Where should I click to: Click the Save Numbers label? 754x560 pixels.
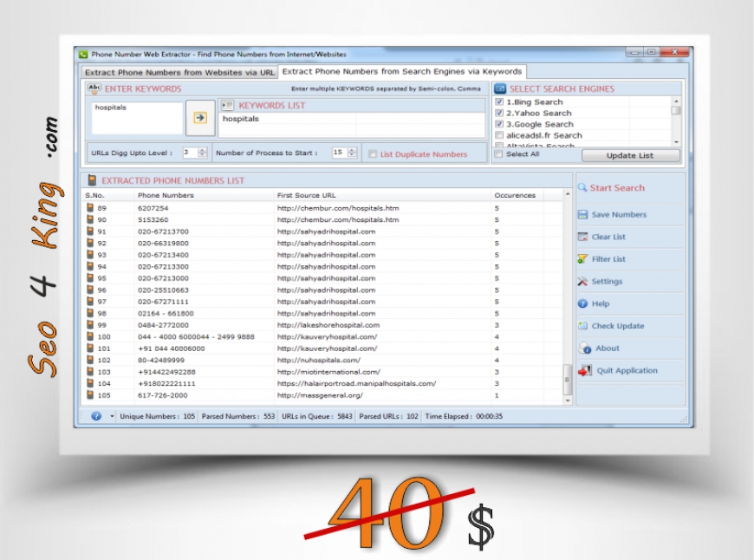[x=619, y=215]
